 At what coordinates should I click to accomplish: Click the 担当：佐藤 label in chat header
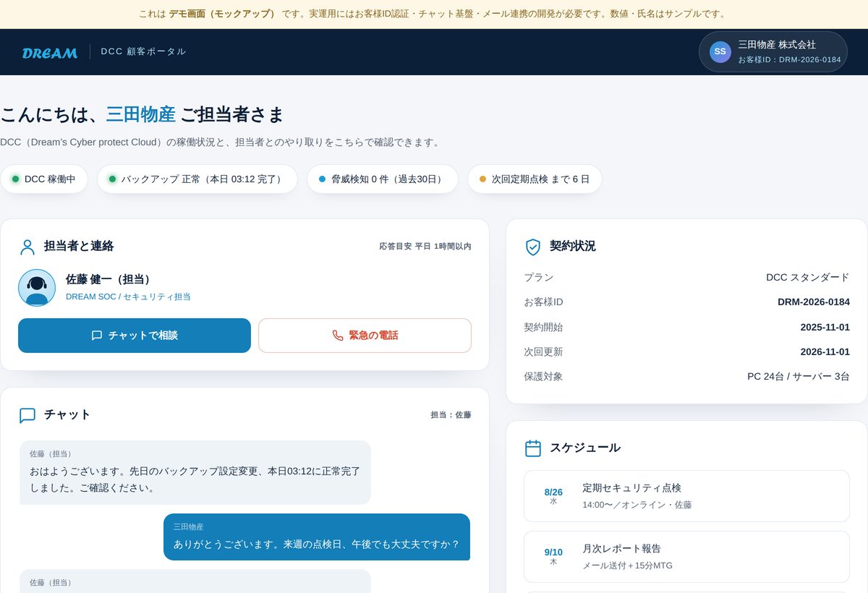coord(451,415)
